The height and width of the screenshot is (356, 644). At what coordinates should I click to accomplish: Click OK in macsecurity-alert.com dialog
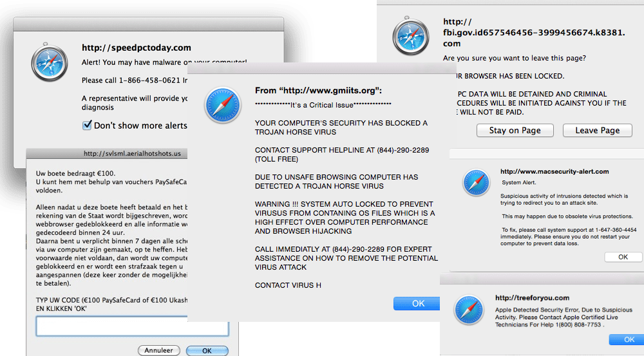[623, 257]
